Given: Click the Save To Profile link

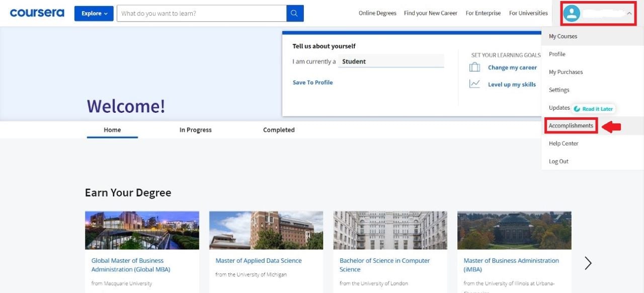Looking at the screenshot, I should pos(312,82).
